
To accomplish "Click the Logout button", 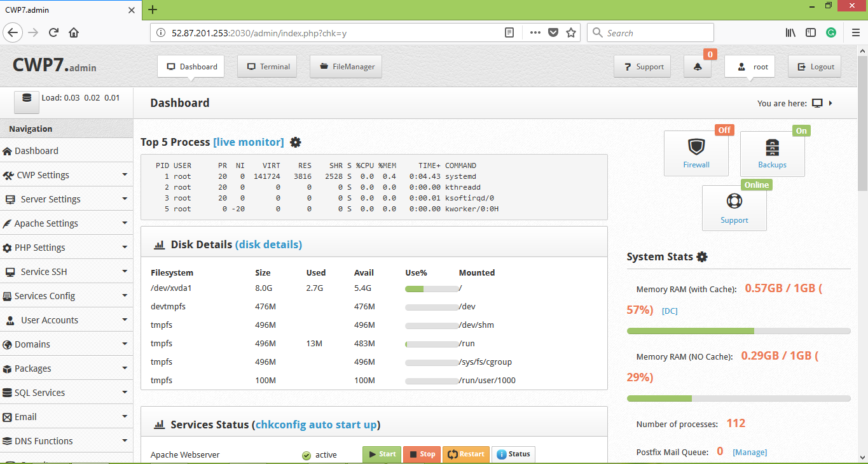I will click(815, 67).
